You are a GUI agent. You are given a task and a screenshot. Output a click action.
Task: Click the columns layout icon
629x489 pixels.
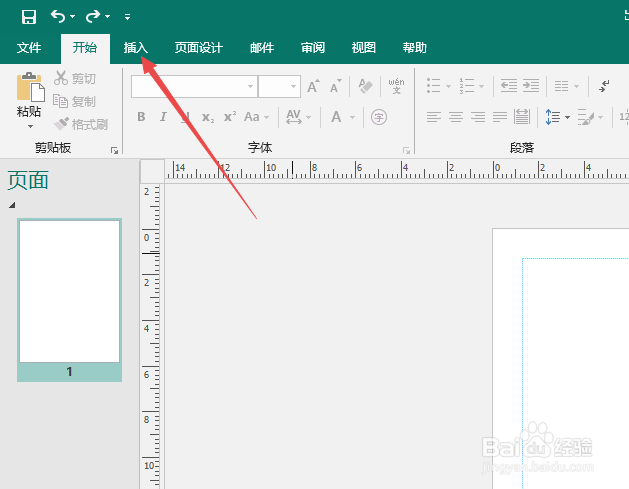point(562,85)
